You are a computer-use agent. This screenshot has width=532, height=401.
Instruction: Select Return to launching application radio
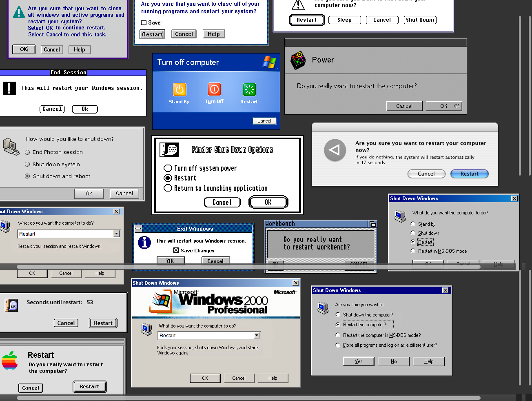click(x=168, y=188)
